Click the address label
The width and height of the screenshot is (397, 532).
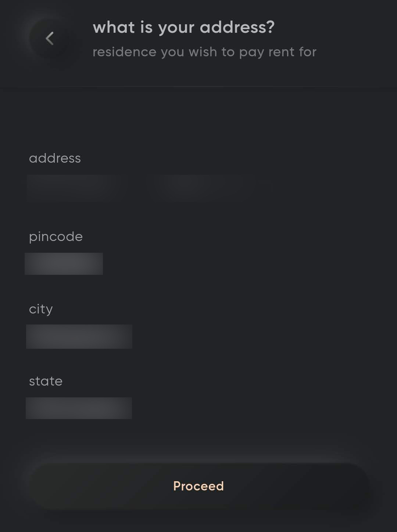[x=55, y=158]
